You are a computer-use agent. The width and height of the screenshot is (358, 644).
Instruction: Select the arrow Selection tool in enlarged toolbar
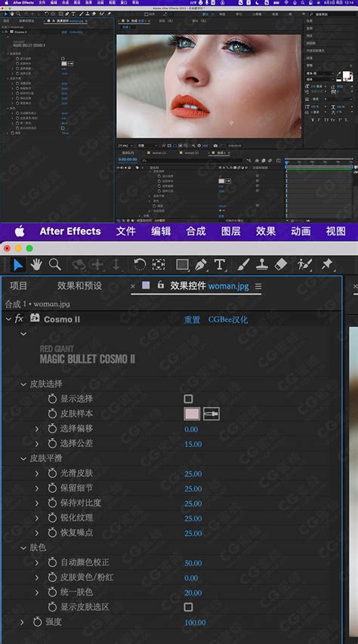18,265
